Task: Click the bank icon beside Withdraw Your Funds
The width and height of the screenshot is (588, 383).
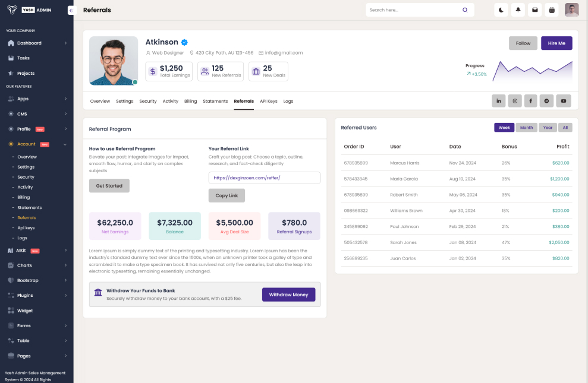Action: (x=98, y=292)
